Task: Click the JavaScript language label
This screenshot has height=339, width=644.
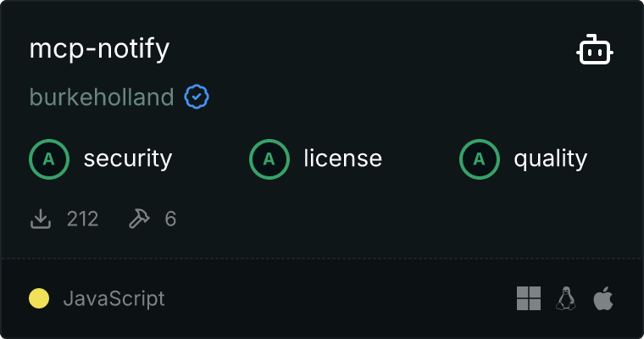Action: click(x=114, y=298)
